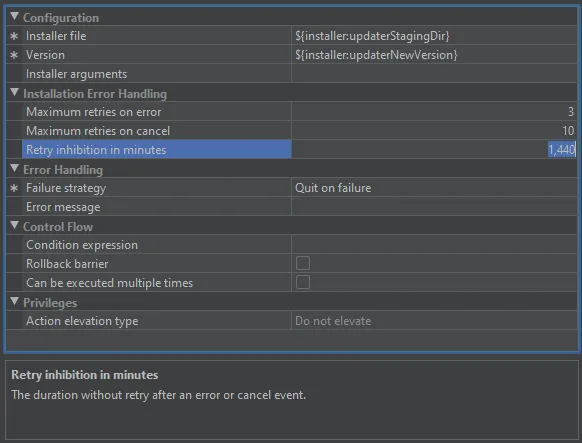Open the Failure strategy dropdown Quit on failure

click(434, 188)
